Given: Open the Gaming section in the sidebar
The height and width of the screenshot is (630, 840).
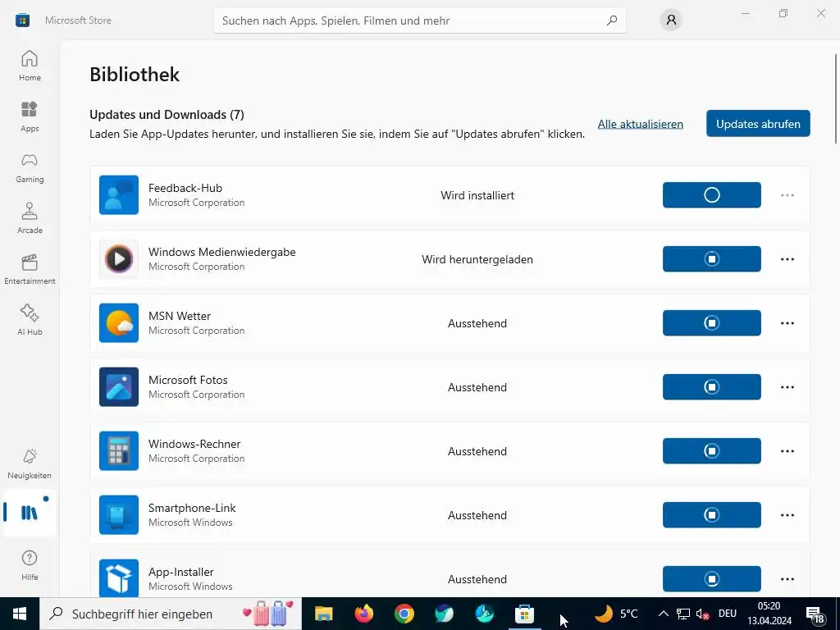Looking at the screenshot, I should 30,167.
